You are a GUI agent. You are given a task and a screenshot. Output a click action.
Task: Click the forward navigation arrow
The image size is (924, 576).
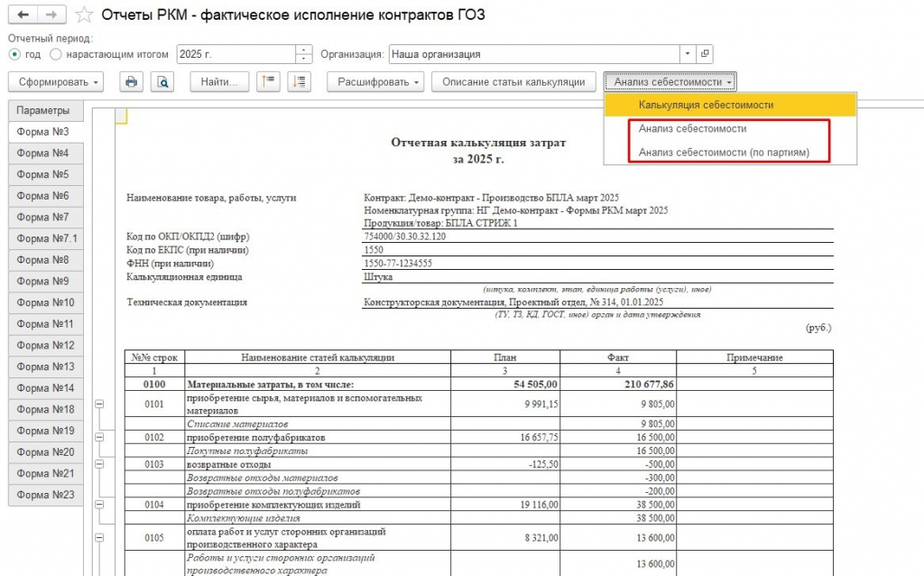tap(51, 14)
